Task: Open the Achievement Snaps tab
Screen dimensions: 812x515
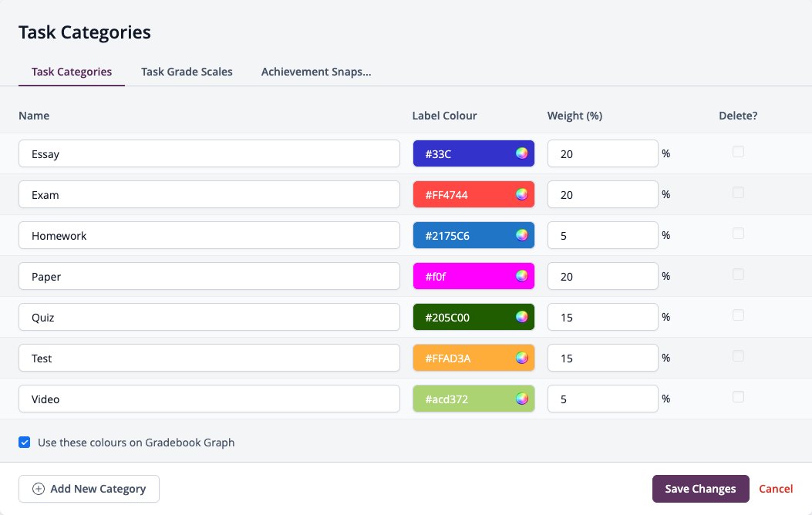Action: pyautogui.click(x=316, y=72)
